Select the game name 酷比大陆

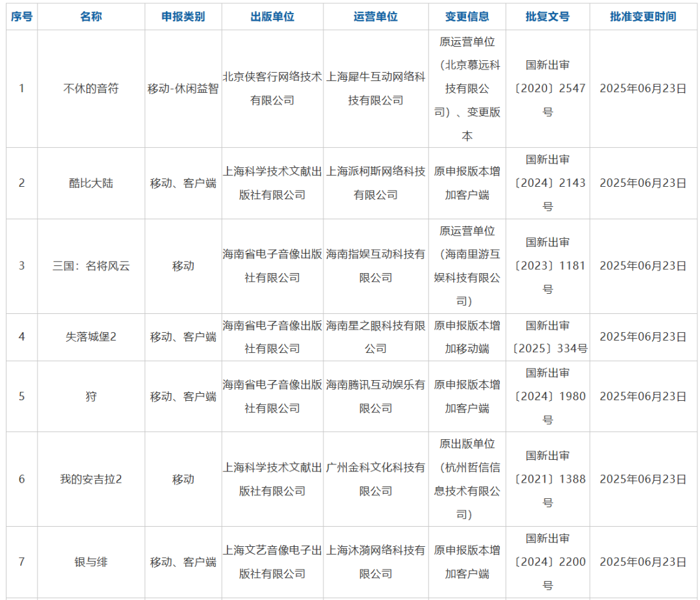[x=91, y=183]
